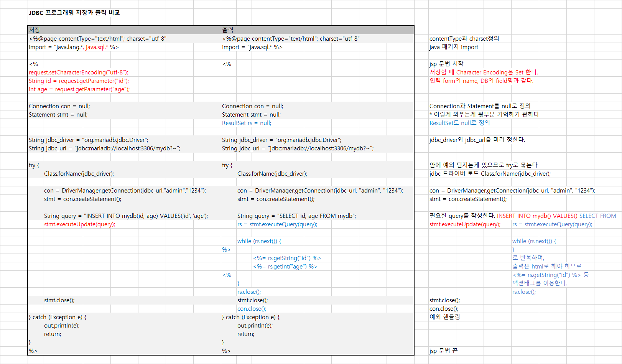Click 'Statement stmt = null;' in 출력 column
This screenshot has height=364, width=622.
point(252,114)
